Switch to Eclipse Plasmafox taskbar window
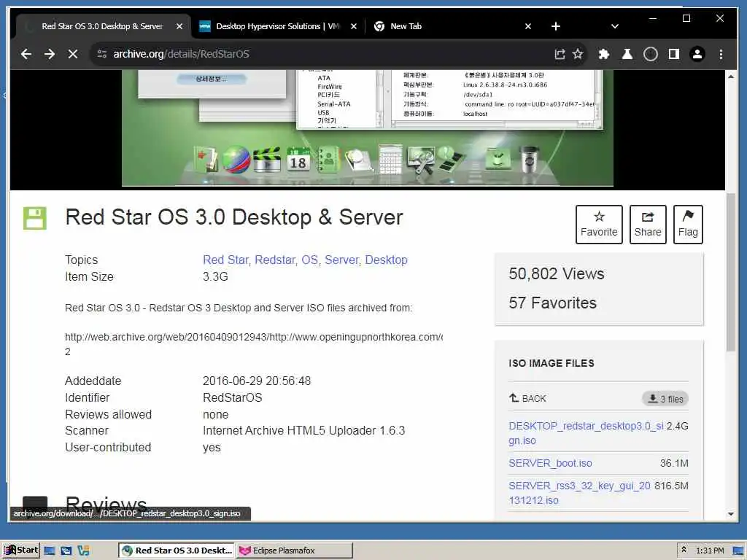This screenshot has height=560, width=747. [x=295, y=551]
